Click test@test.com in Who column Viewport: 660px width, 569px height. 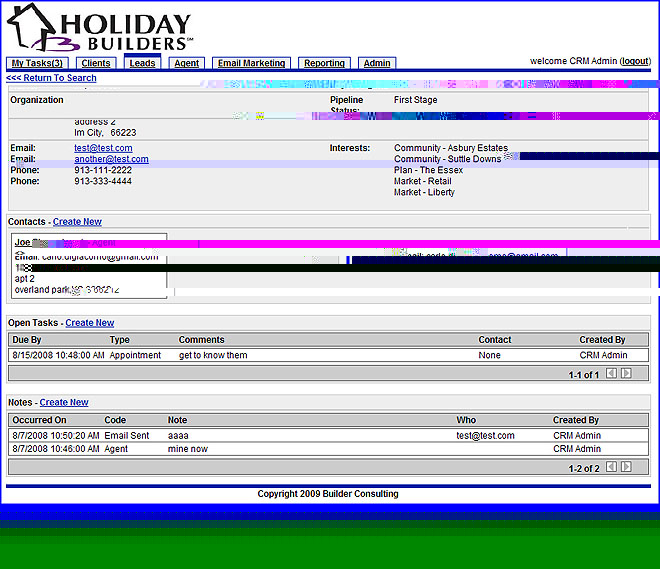(485, 436)
